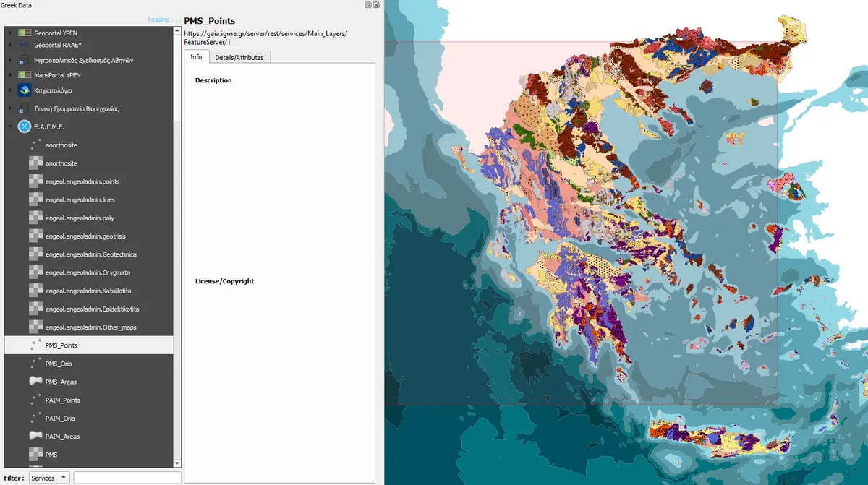Expand Μητροπολιτικός Σχεδιασμός Αθηνών node
Viewport: 868px width, 485px height.
pos(10,60)
